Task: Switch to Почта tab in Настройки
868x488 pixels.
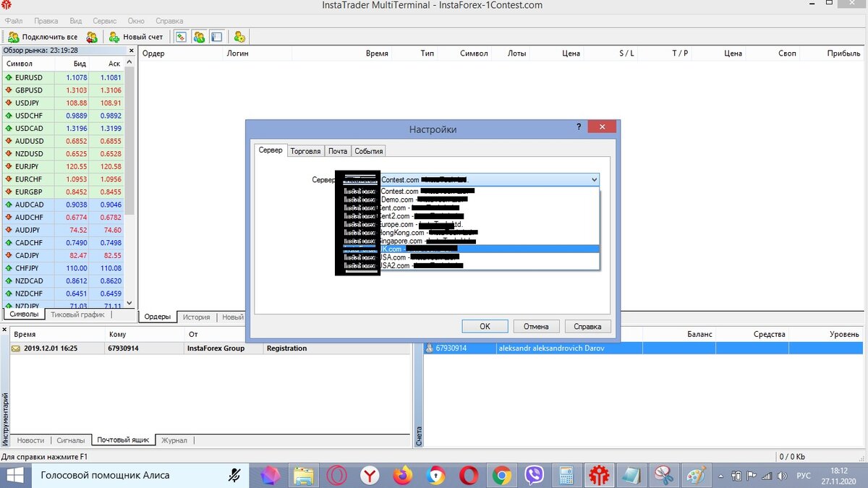Action: [338, 151]
